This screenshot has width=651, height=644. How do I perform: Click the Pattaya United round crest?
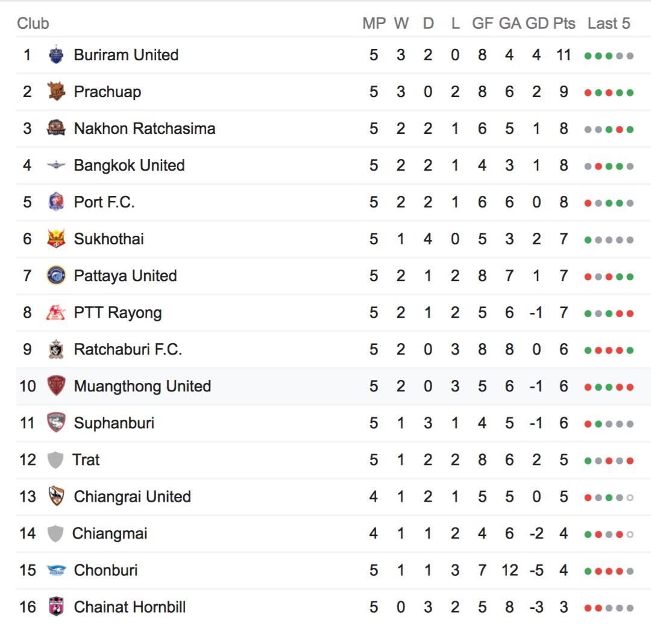[56, 276]
